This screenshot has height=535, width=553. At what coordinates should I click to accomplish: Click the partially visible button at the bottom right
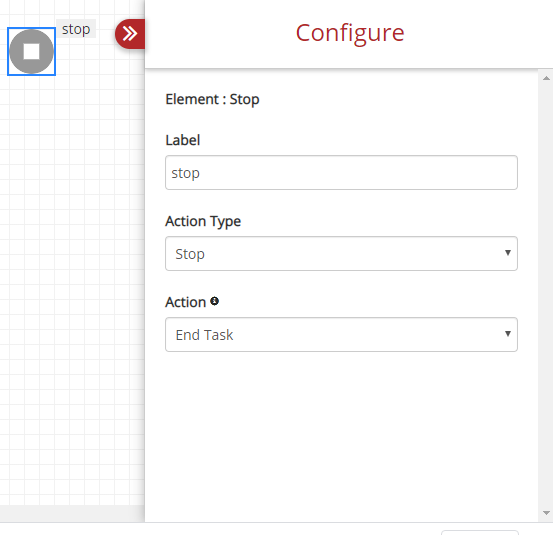(x=480, y=532)
